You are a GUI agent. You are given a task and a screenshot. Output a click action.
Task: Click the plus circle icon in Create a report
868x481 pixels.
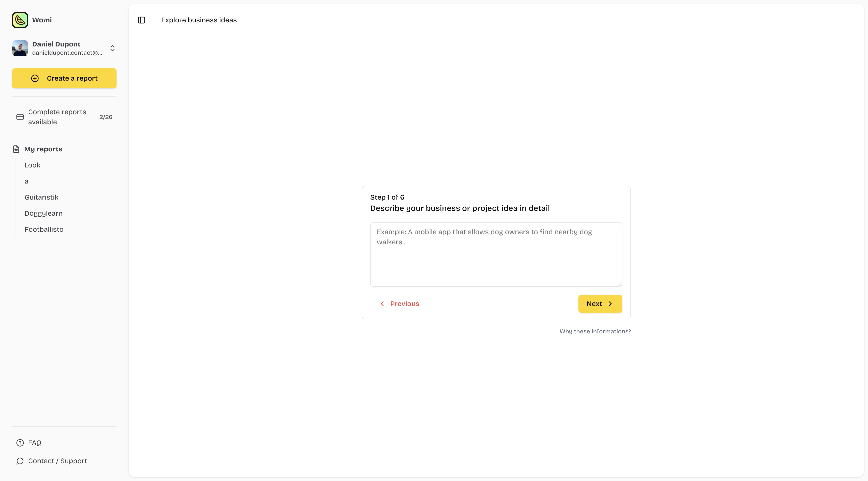(35, 78)
